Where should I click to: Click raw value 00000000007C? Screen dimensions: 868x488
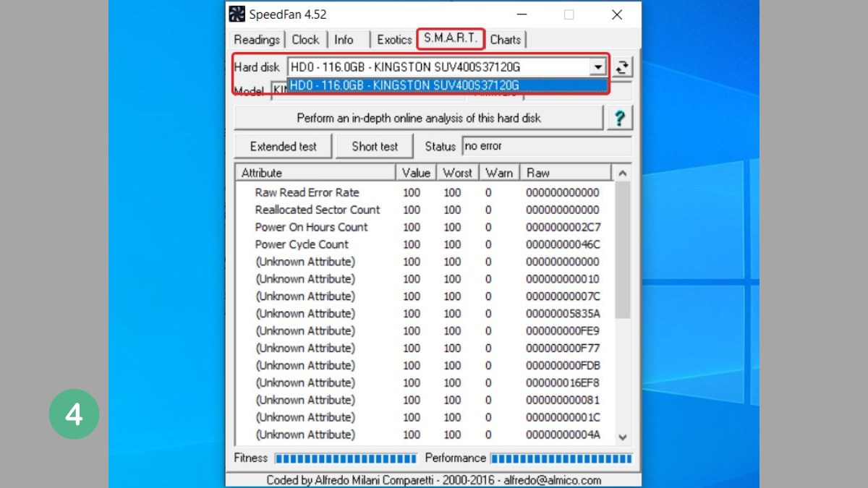[x=563, y=296]
